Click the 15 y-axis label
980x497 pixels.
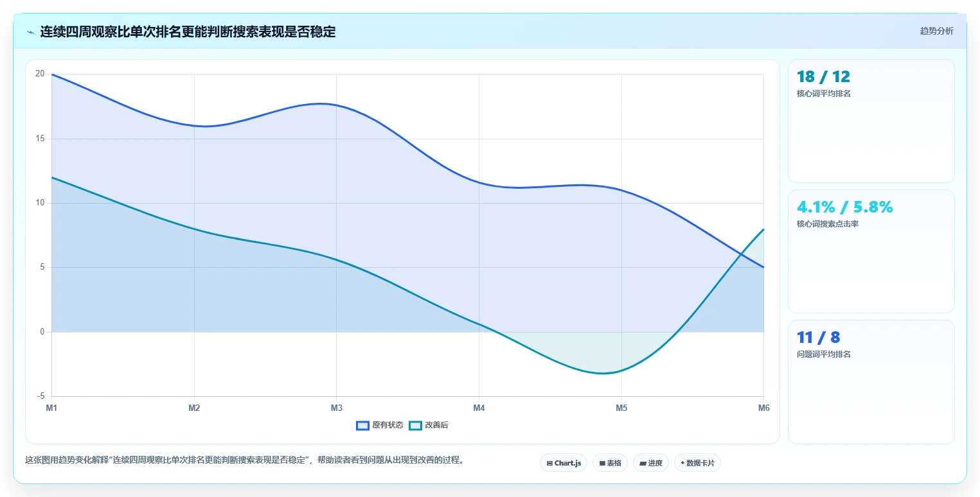pyautogui.click(x=40, y=139)
